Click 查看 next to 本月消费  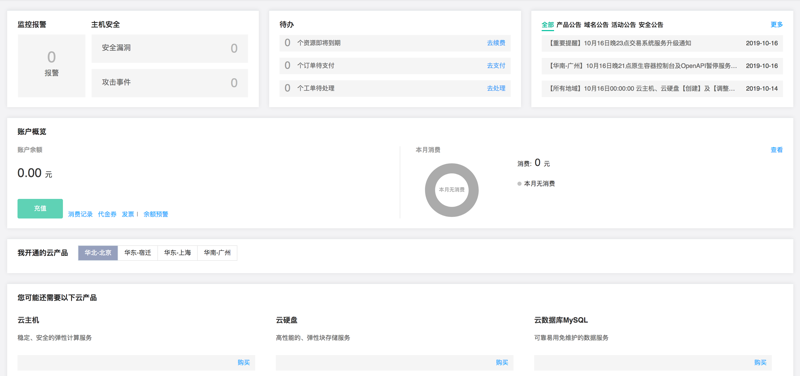(x=777, y=150)
